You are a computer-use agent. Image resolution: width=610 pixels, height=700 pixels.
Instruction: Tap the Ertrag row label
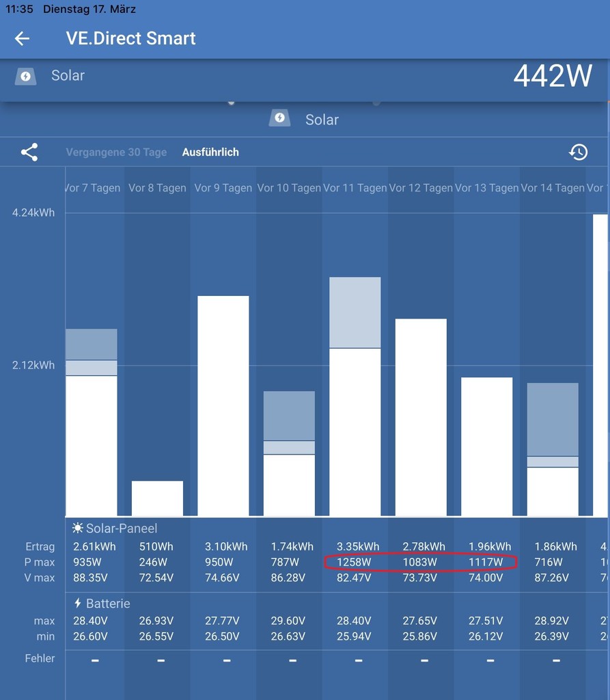pyautogui.click(x=40, y=546)
